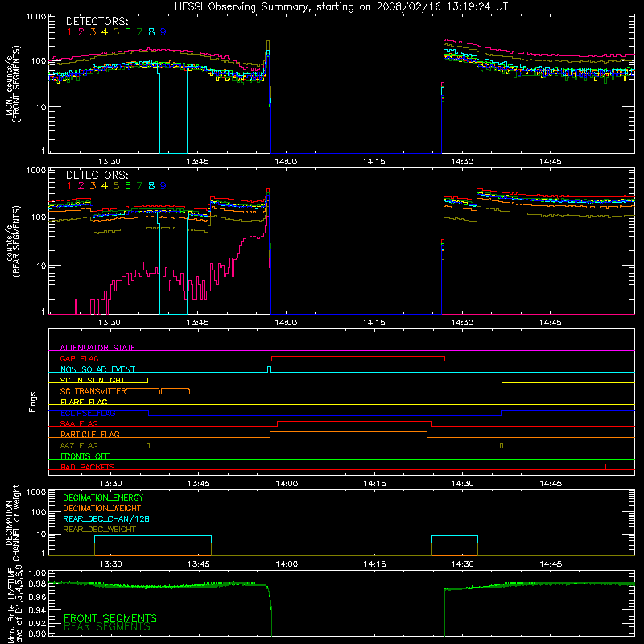The width and height of the screenshot is (644, 644).
Task: Click the MON. counts/s (FRONT SEGMENTS) axis title
Action: (x=12, y=84)
